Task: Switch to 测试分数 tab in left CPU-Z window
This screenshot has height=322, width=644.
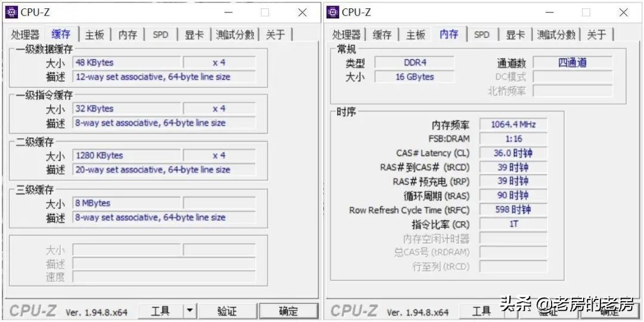Action: click(x=235, y=35)
